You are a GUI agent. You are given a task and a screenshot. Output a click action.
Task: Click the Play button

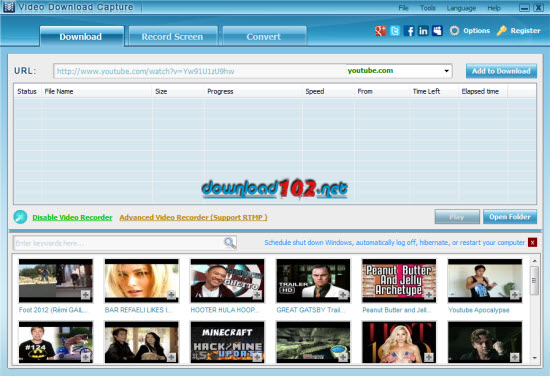point(457,217)
